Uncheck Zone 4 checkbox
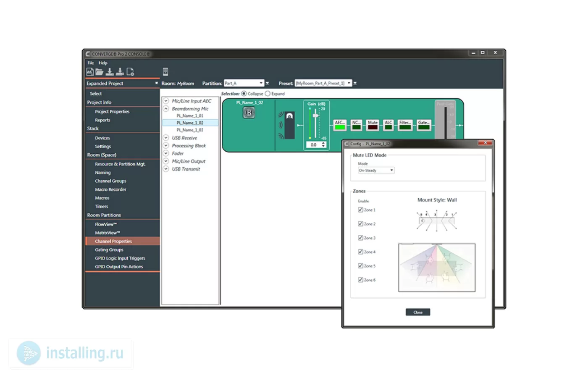 360,252
